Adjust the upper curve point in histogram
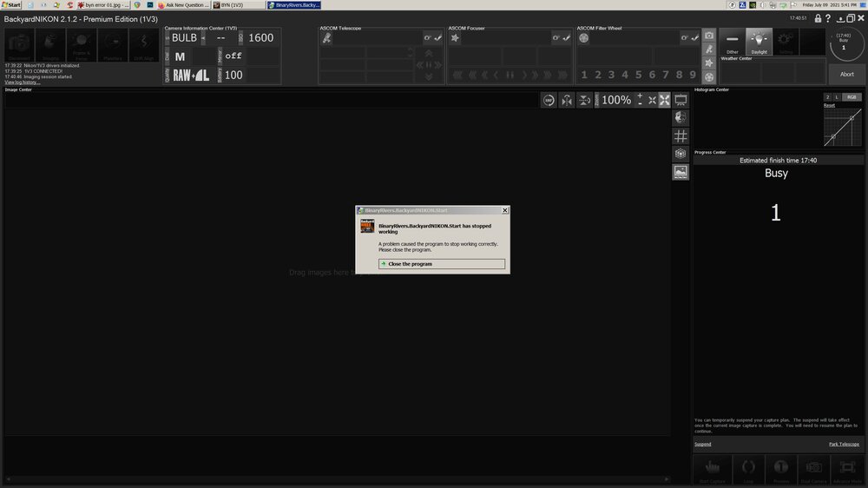Screen dimensions: 868x488 pos(852,118)
